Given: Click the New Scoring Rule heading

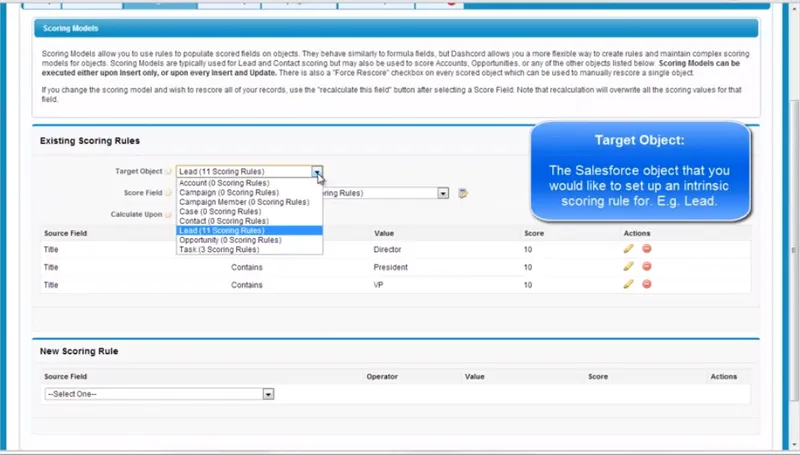Looking at the screenshot, I should point(79,351).
